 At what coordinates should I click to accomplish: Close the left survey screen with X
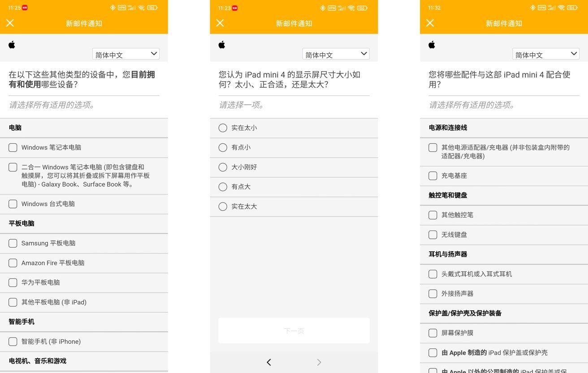[10, 23]
